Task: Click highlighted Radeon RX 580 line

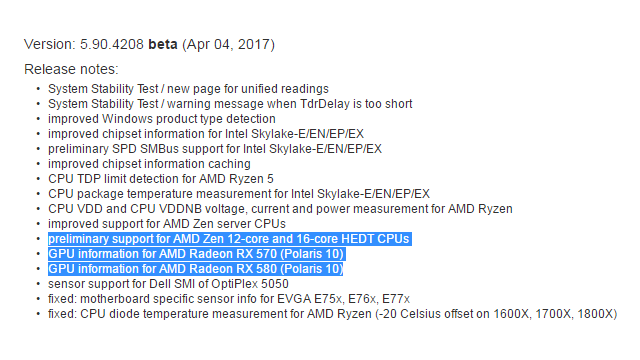Action: click(x=196, y=269)
